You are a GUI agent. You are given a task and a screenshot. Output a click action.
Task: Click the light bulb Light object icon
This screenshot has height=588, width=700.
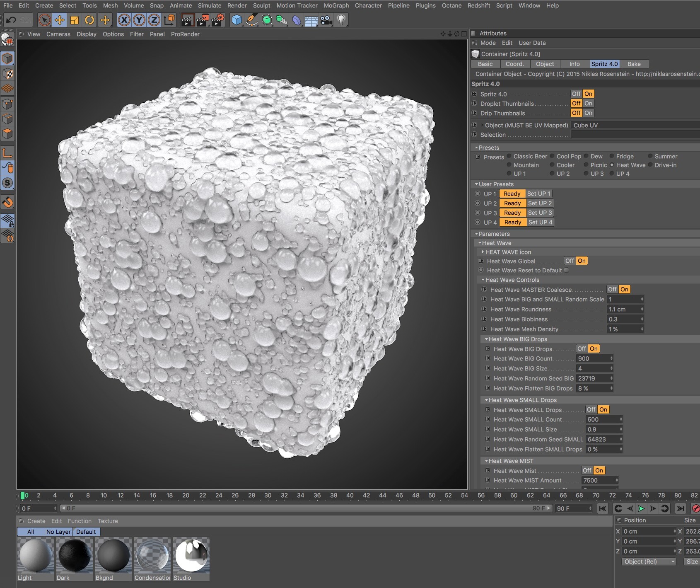341,20
